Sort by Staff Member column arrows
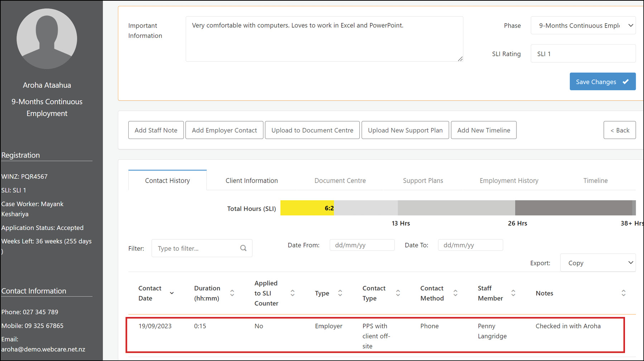The image size is (644, 361). (x=513, y=293)
